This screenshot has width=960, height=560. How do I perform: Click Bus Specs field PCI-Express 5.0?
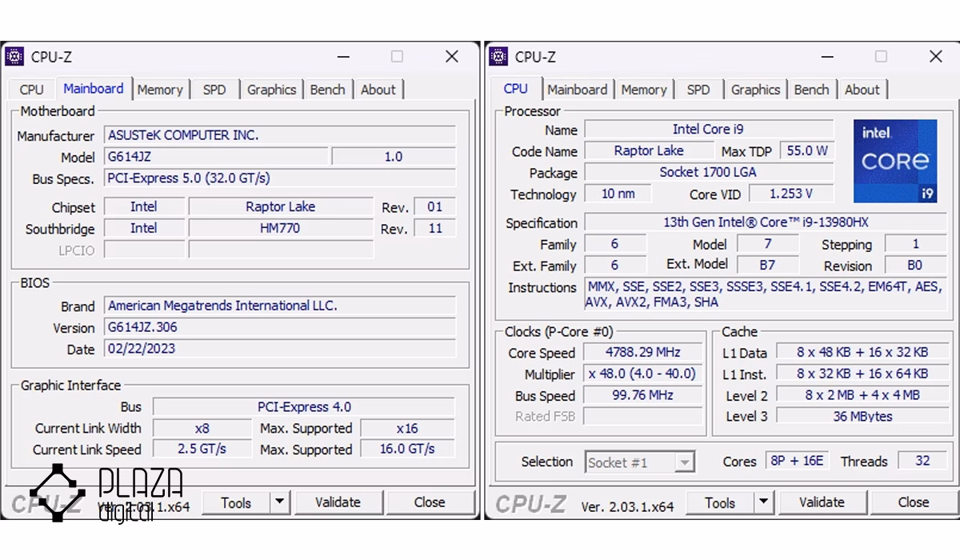[280, 178]
